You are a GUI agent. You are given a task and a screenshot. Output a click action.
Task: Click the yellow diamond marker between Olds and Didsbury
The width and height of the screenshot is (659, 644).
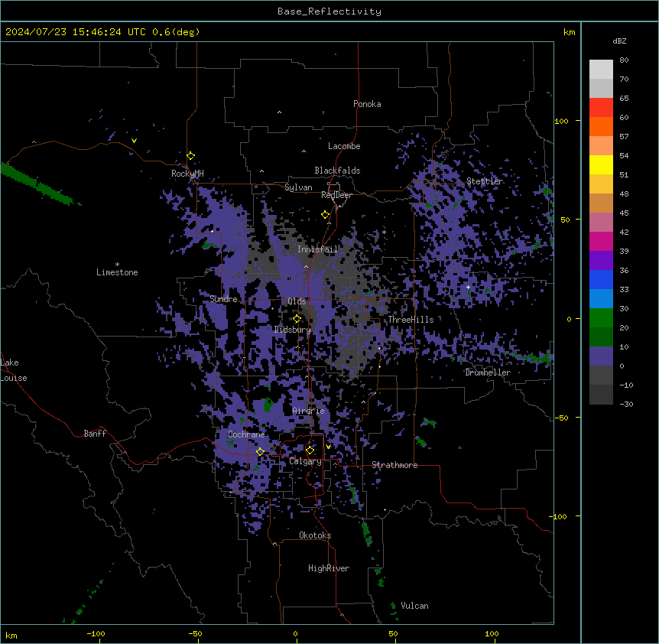tap(297, 319)
